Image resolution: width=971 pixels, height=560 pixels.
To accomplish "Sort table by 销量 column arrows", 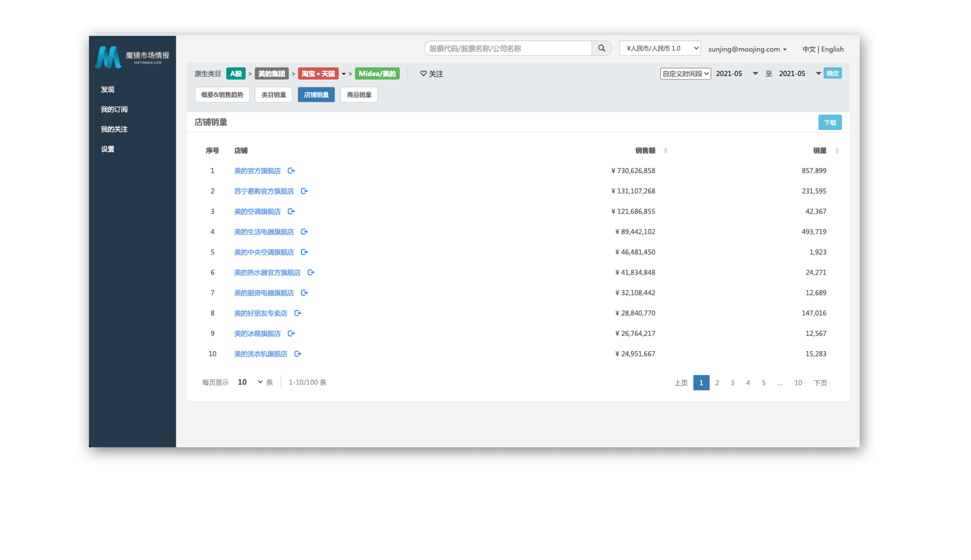I will point(837,151).
